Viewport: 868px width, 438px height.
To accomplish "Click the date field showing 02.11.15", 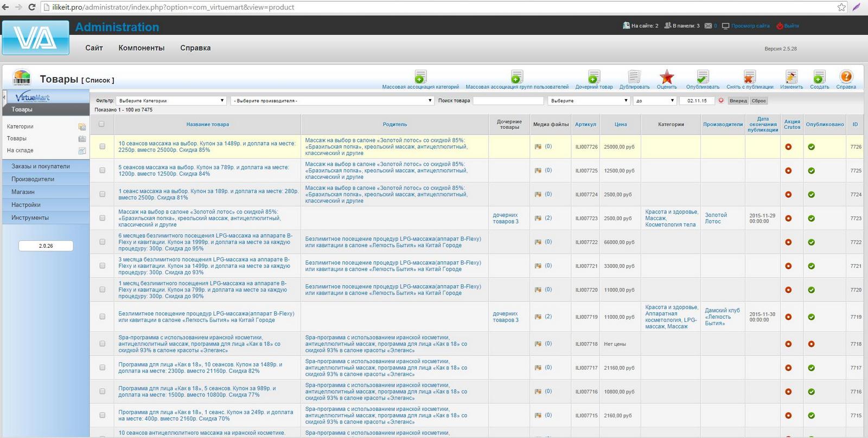I will [x=697, y=101].
